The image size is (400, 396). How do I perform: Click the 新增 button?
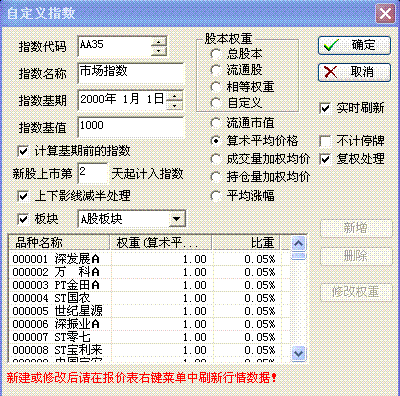pyautogui.click(x=356, y=228)
